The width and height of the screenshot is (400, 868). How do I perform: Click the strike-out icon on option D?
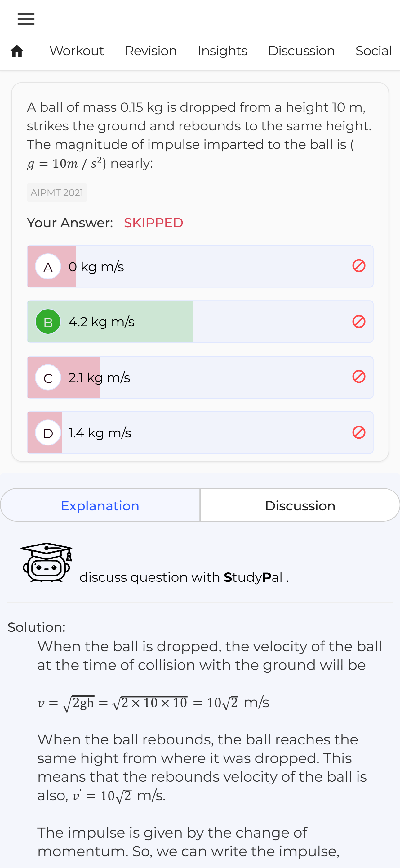(x=358, y=432)
